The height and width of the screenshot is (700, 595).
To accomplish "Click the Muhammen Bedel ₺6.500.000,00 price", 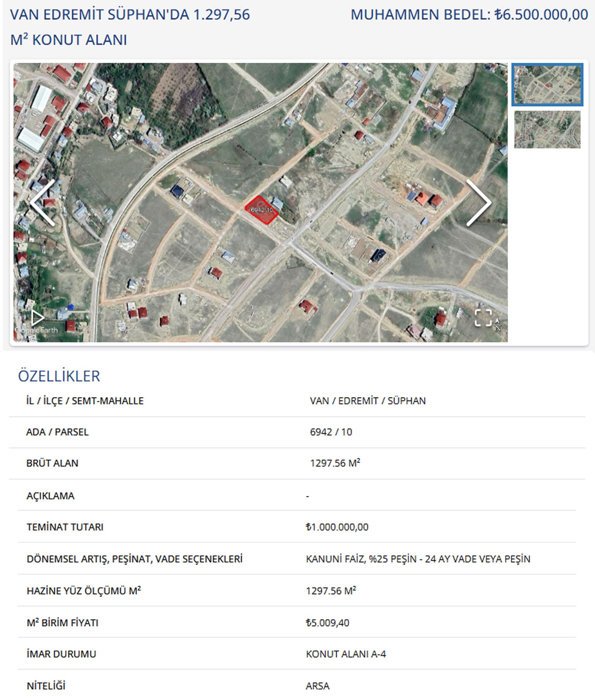I will point(469,15).
